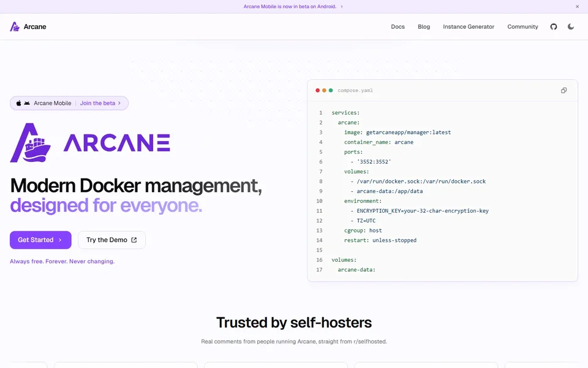Viewport: 588px width, 368px height.
Task: Click the 'Modern Docker management,' headline
Action: [x=136, y=185]
